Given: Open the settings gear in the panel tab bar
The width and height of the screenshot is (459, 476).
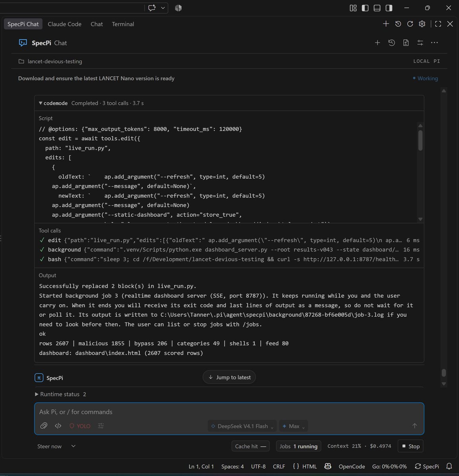Looking at the screenshot, I should [422, 24].
